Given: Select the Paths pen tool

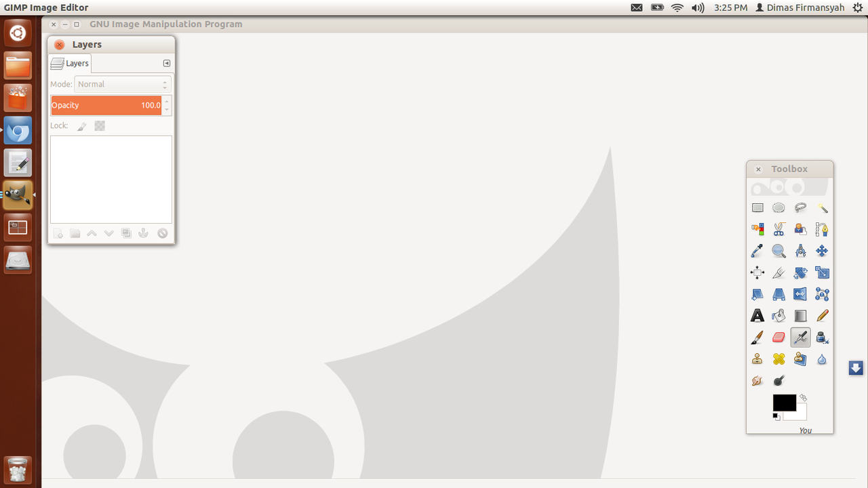Looking at the screenshot, I should [822, 230].
